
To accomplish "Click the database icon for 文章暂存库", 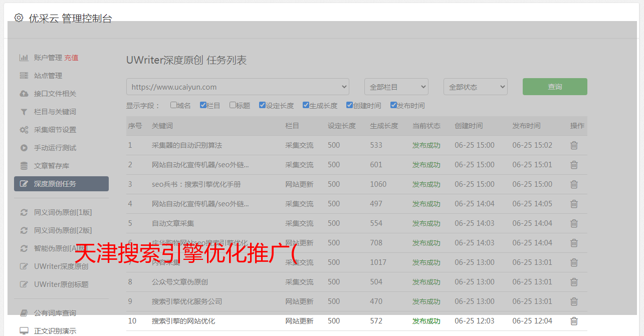I will click(x=24, y=166).
